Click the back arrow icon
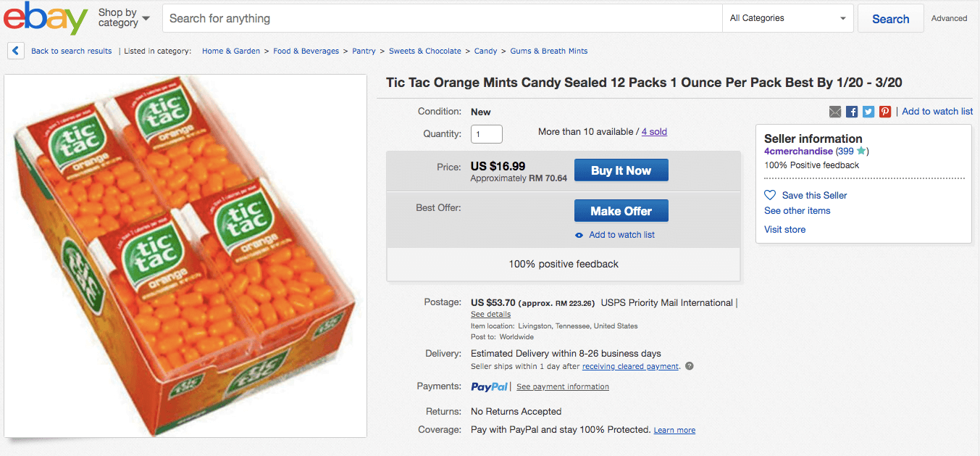 click(15, 51)
